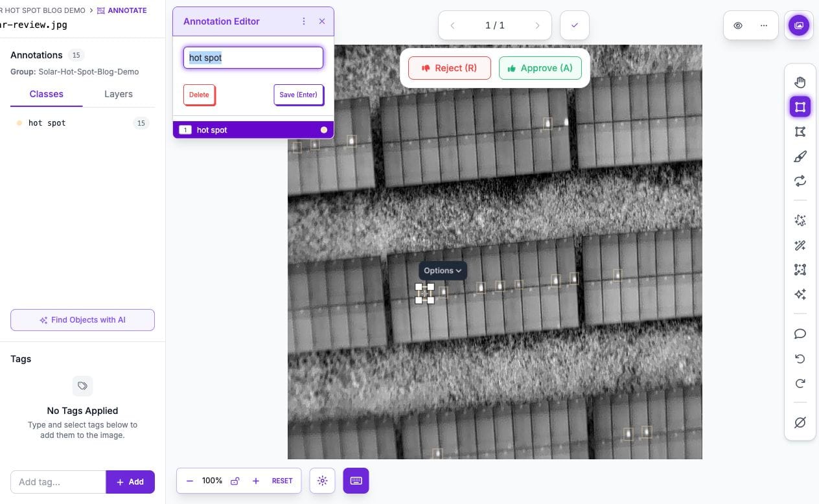Go to the next image arrow

537,26
